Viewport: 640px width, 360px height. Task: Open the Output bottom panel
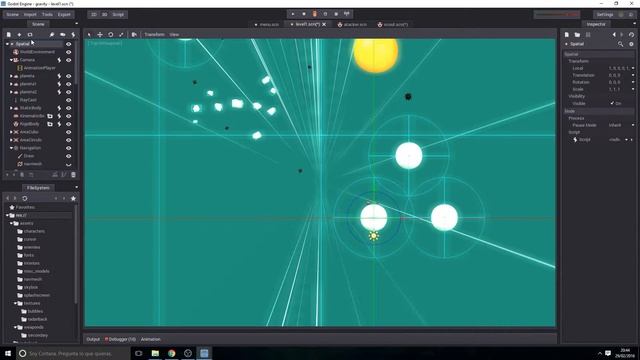(x=93, y=339)
